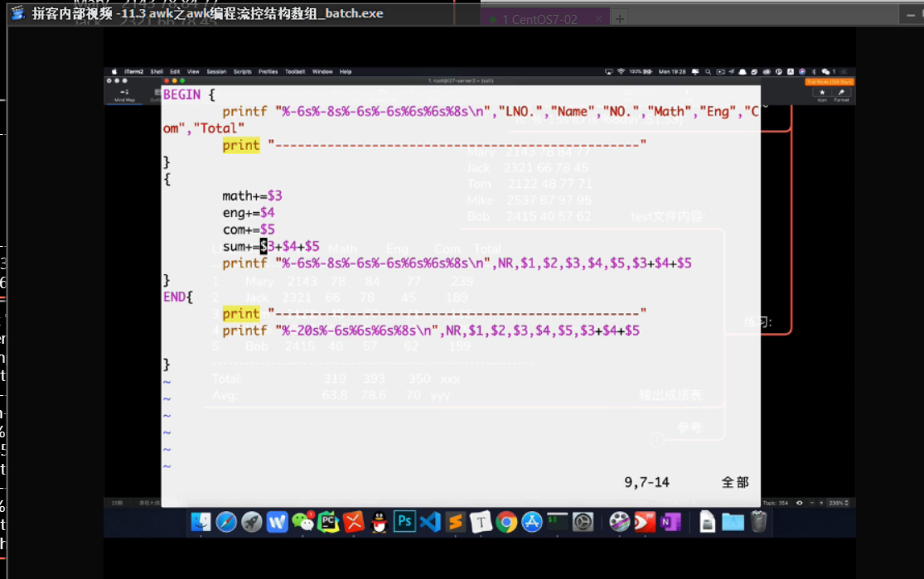This screenshot has width=924, height=579.
Task: Open App Store from the dock
Action: 531,522
